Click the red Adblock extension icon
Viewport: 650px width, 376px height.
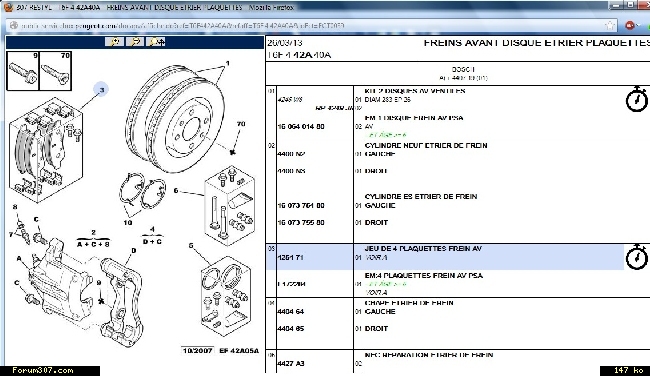pos(629,25)
